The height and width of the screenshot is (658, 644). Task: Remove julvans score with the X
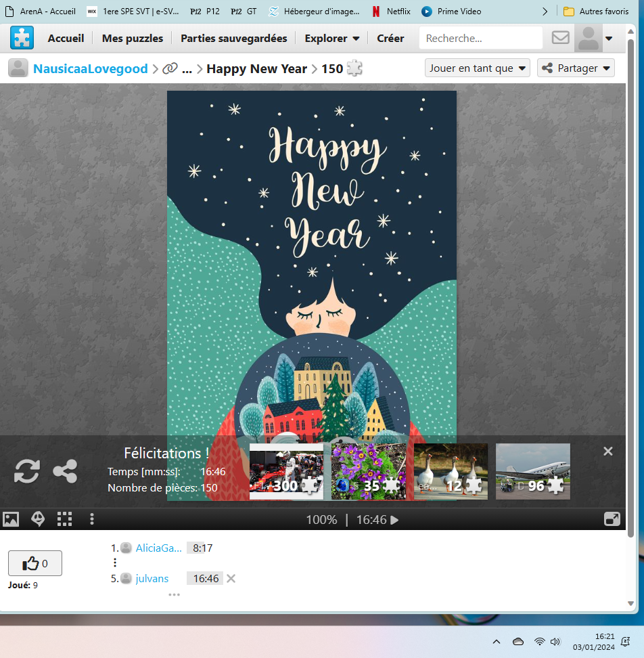231,579
